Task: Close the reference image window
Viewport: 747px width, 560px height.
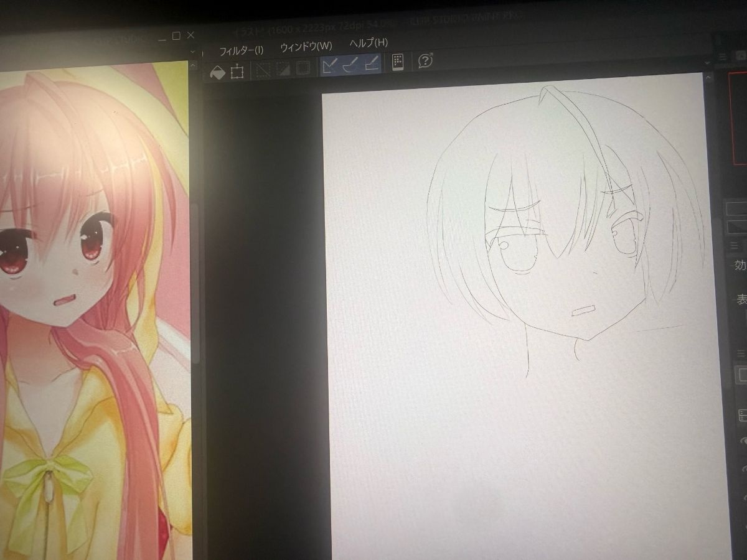Action: pos(191,35)
